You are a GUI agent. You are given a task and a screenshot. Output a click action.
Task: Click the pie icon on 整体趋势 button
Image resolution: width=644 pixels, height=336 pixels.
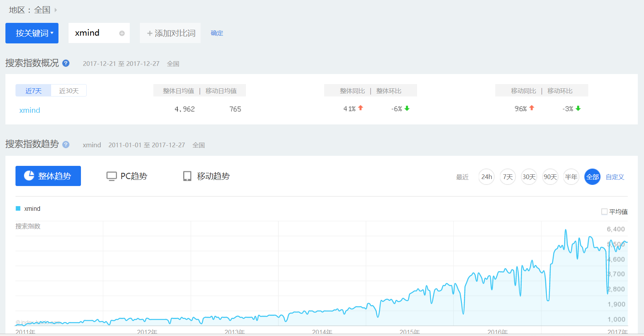pyautogui.click(x=29, y=176)
